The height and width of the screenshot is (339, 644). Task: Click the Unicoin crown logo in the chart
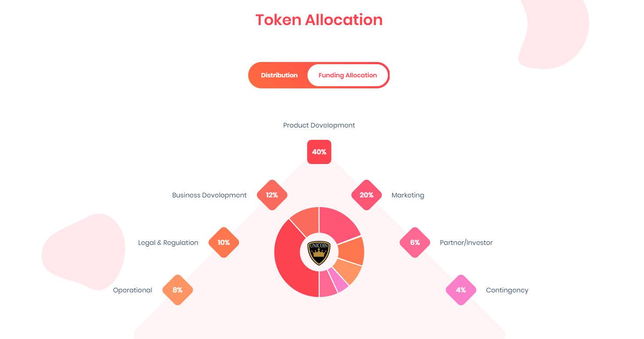319,253
